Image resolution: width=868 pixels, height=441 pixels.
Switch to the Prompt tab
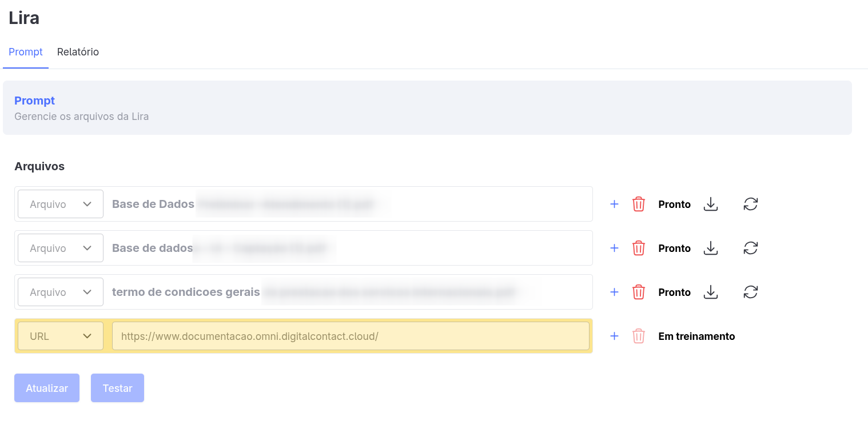coord(26,52)
